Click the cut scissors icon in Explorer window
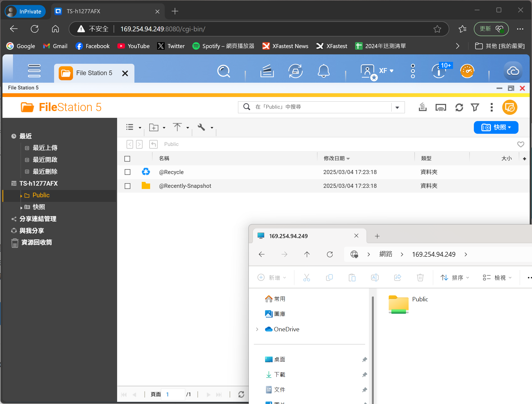The image size is (532, 404). 306,278
